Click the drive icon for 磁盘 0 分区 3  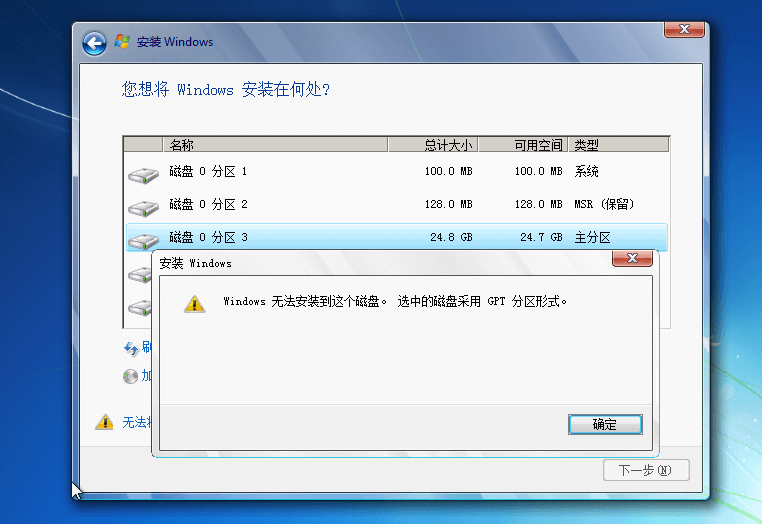[143, 240]
